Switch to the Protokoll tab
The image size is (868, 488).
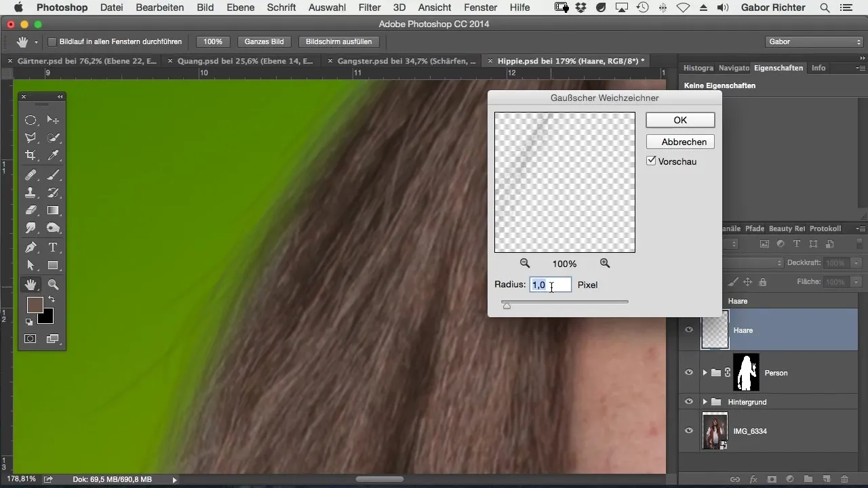[825, 229]
